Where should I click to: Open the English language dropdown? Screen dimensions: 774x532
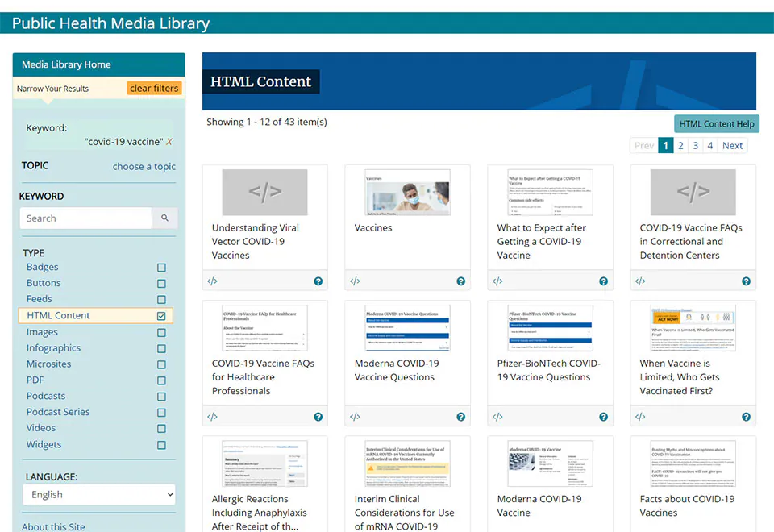[x=98, y=494]
